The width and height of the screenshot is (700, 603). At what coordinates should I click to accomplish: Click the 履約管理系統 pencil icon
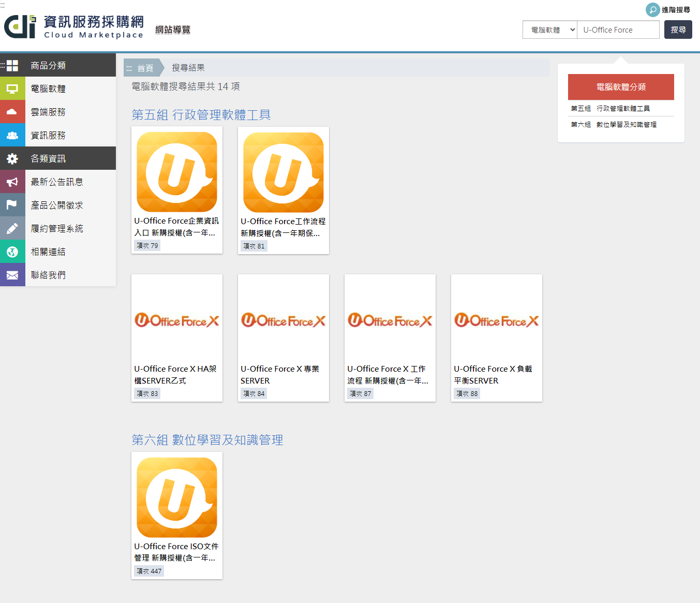[12, 228]
